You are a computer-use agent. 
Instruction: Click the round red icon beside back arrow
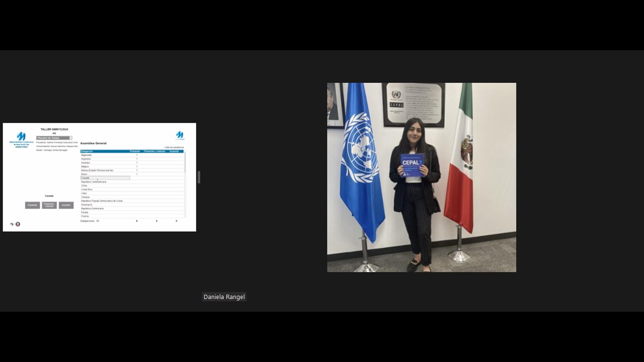tap(18, 224)
